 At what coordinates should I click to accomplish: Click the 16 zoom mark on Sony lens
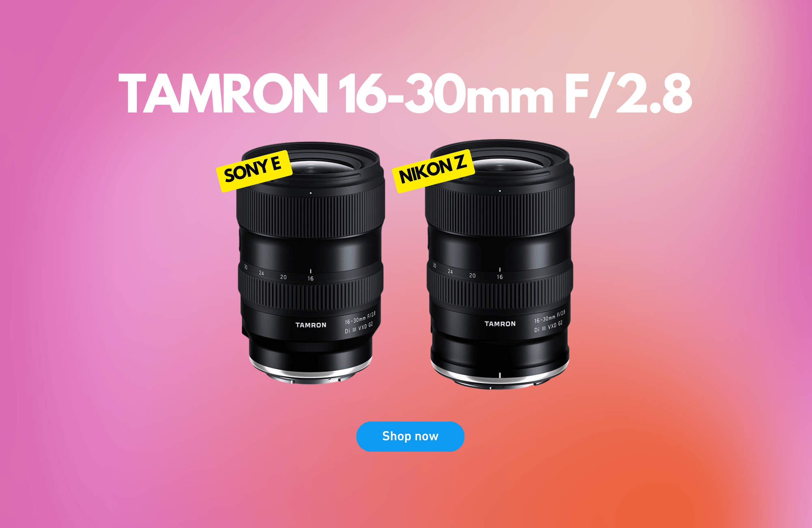point(311,279)
